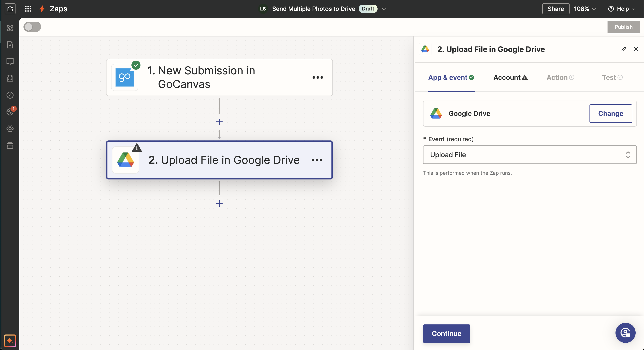Open the Event dropdown showing Upload File
Viewport: 644px width, 350px height.
530,155
